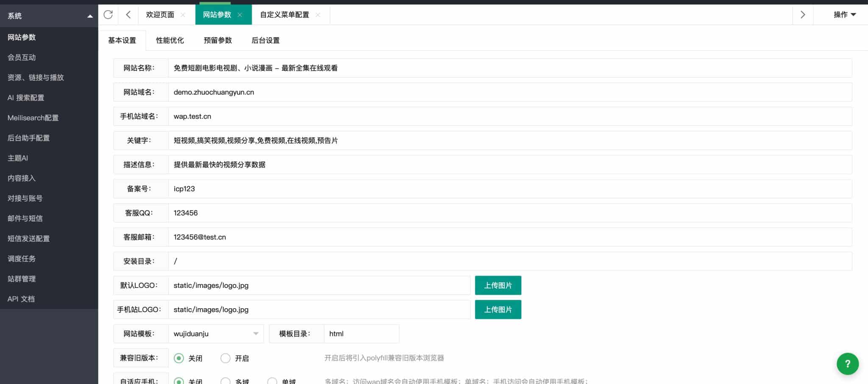This screenshot has height=384, width=868.
Task: Click the refresh icon in the tab bar
Action: click(x=108, y=15)
